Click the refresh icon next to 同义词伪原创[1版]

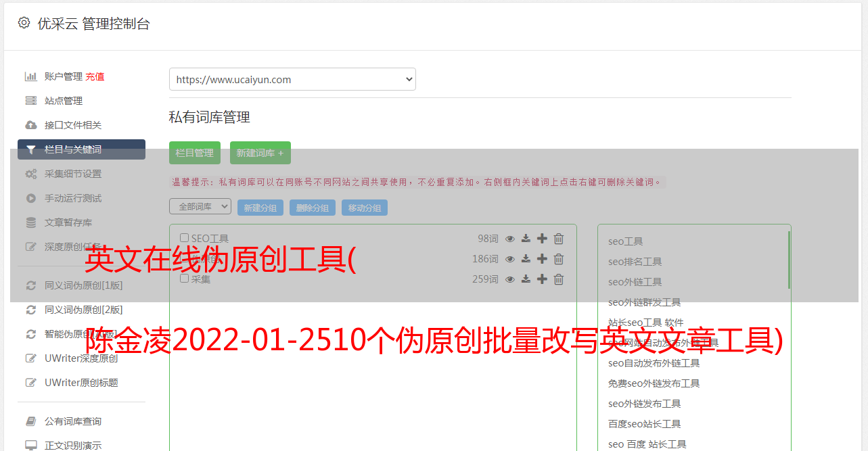[31, 285]
